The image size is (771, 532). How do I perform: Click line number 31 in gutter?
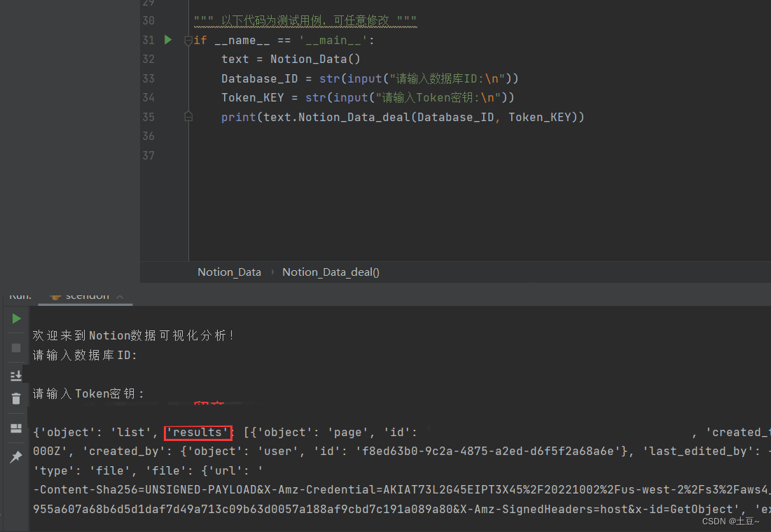(148, 40)
